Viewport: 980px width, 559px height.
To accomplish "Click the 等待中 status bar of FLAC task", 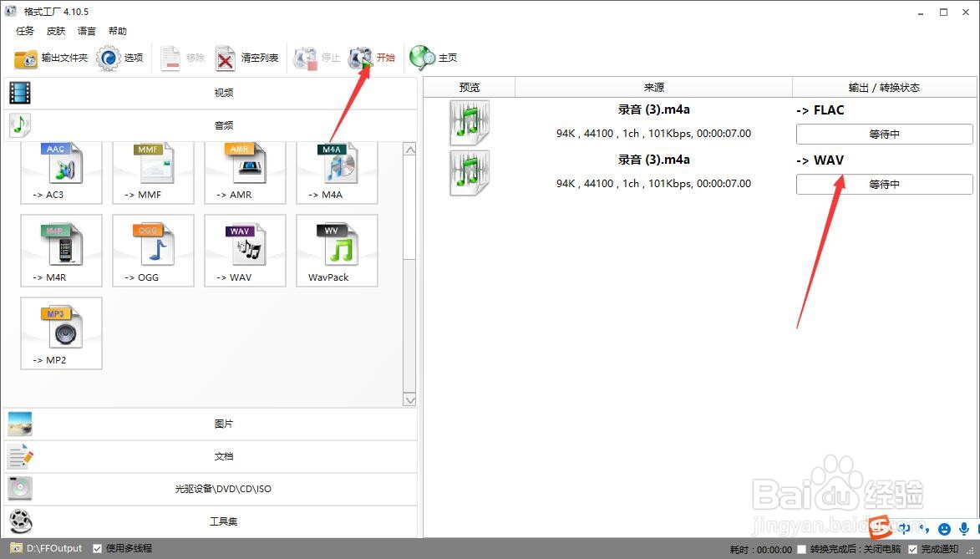I will tap(885, 134).
